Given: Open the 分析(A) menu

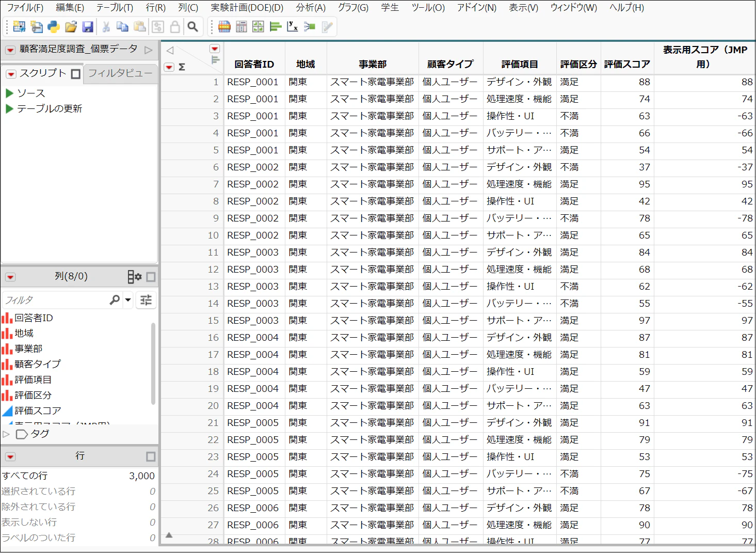Looking at the screenshot, I should point(311,8).
